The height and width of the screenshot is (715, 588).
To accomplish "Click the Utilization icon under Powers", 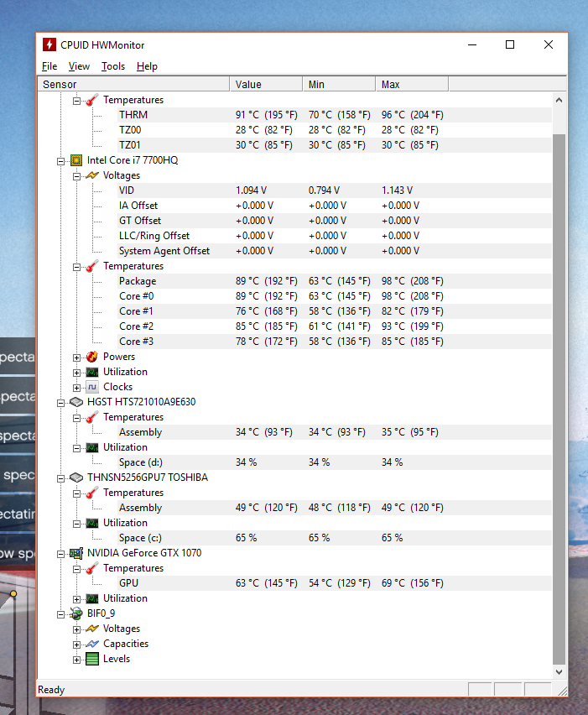I will 92,372.
